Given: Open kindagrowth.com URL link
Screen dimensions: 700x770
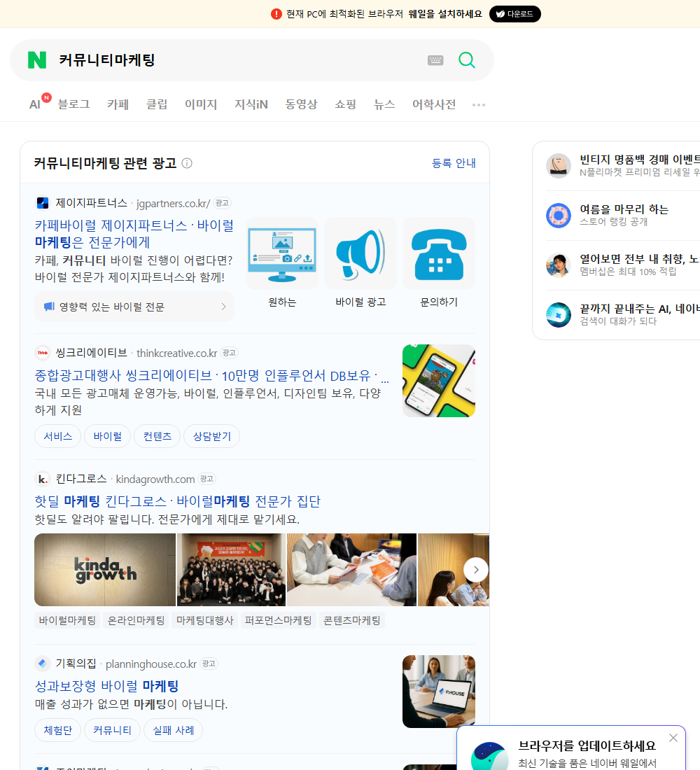Looking at the screenshot, I should click(155, 479).
